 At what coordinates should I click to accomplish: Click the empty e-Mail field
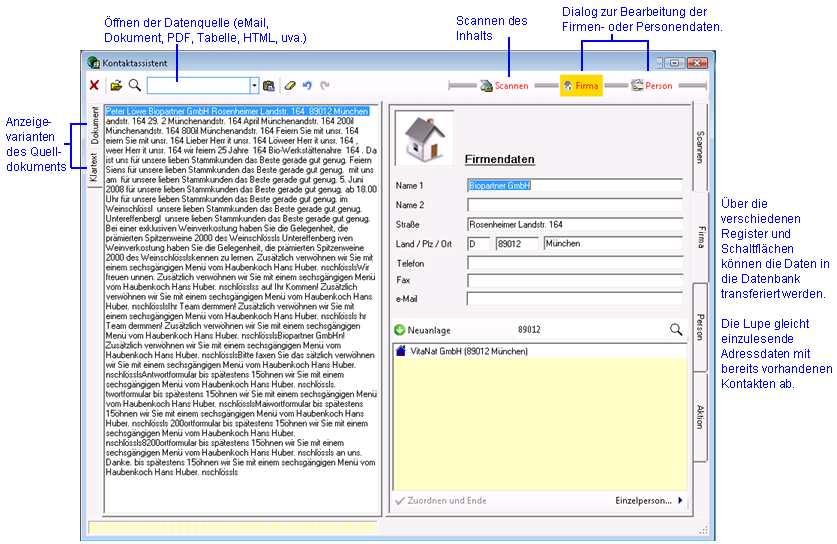pyautogui.click(x=575, y=298)
